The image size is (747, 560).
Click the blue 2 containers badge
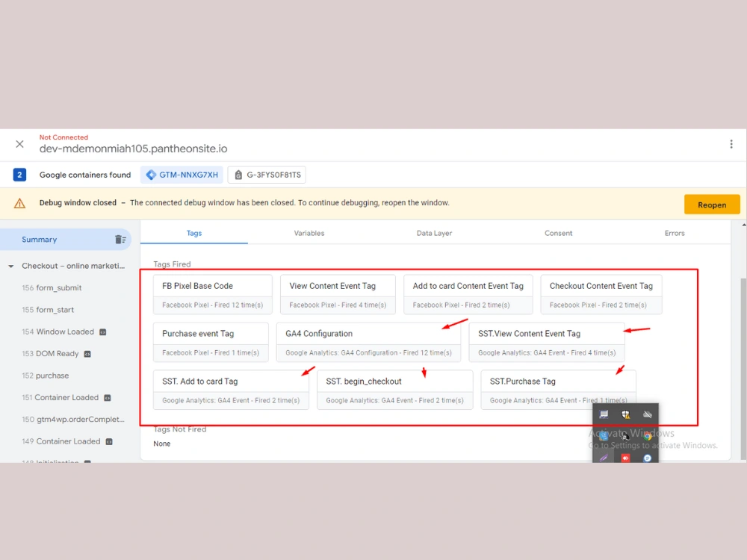(x=19, y=175)
